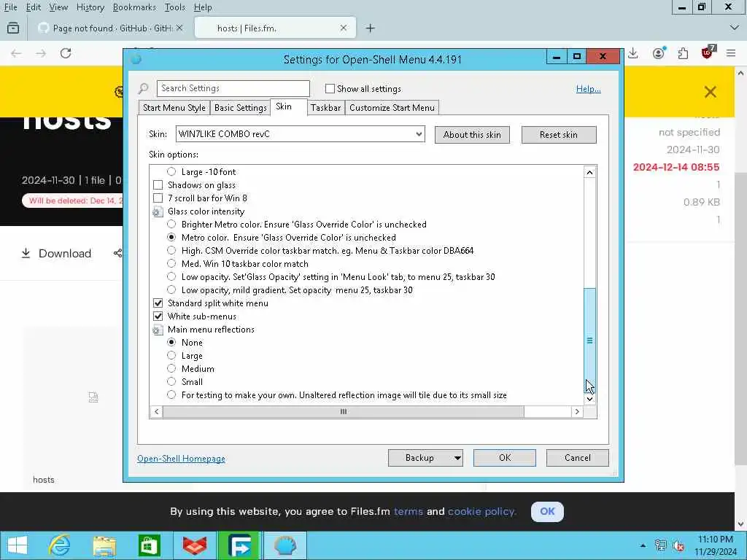Open the Firefox Tools menu

[x=175, y=7]
